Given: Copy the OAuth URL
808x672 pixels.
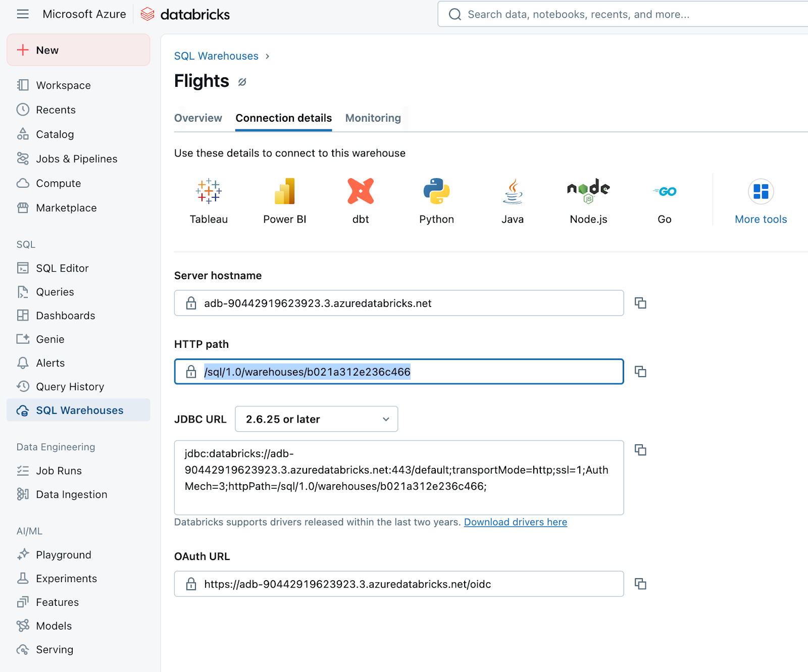Looking at the screenshot, I should 640,584.
